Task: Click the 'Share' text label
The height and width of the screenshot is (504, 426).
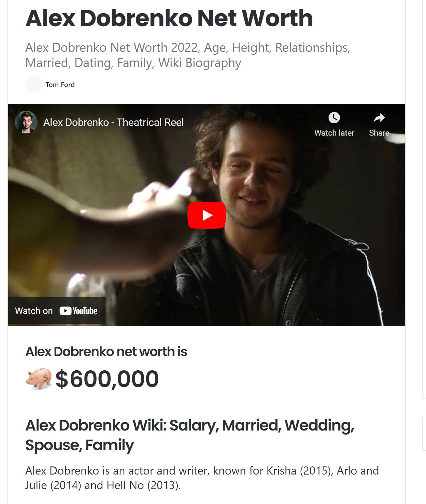Action: click(379, 133)
